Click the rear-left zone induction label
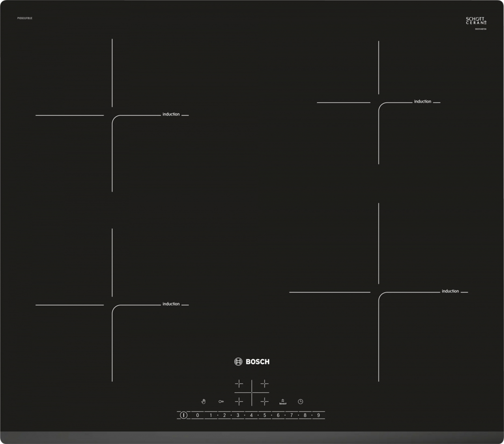The height and width of the screenshot is (444, 504). click(171, 114)
